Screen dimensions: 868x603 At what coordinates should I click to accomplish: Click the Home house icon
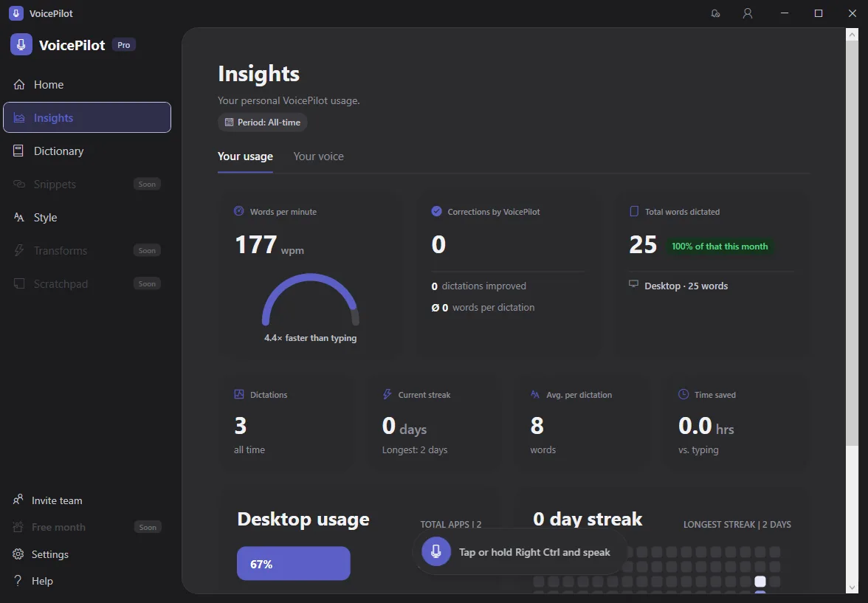(19, 84)
